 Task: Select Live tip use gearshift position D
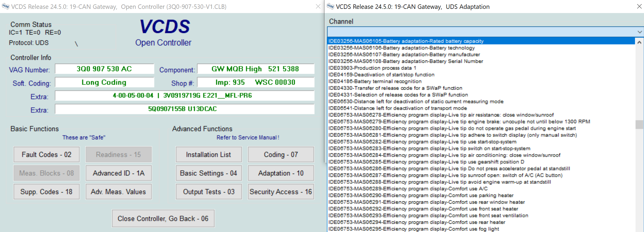tap(481, 162)
